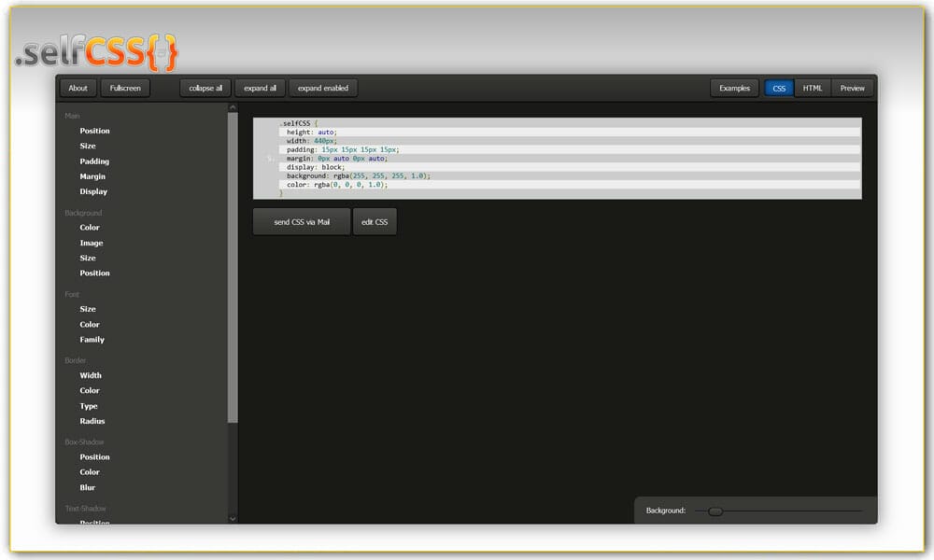The height and width of the screenshot is (560, 934).
Task: Open the Examples view
Action: [734, 89]
